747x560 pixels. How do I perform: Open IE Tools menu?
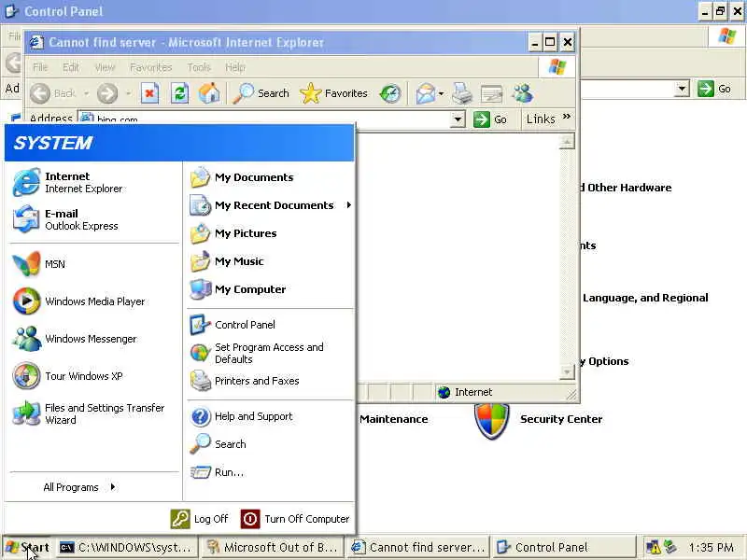point(199,67)
